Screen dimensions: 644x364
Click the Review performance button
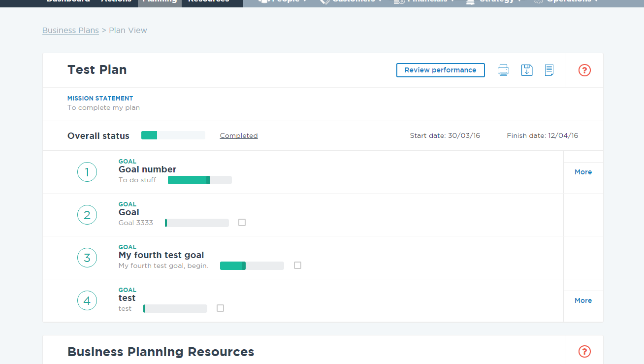[440, 70]
